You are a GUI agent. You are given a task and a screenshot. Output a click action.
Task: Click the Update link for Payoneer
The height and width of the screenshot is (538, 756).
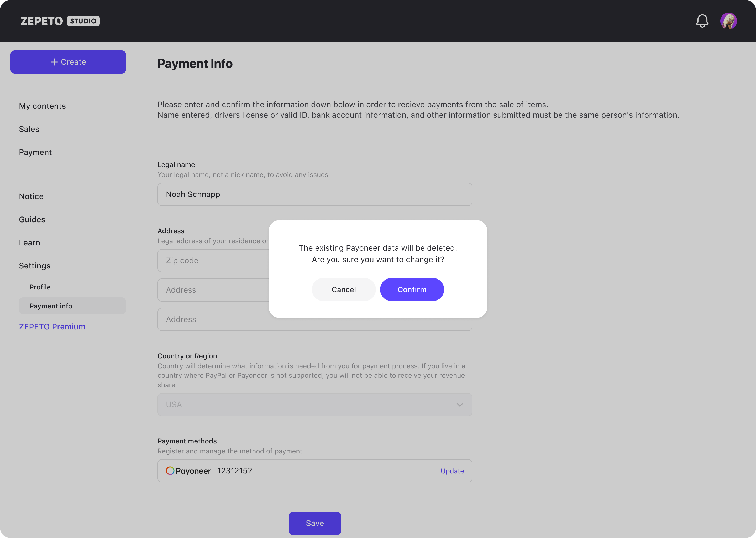(x=452, y=471)
